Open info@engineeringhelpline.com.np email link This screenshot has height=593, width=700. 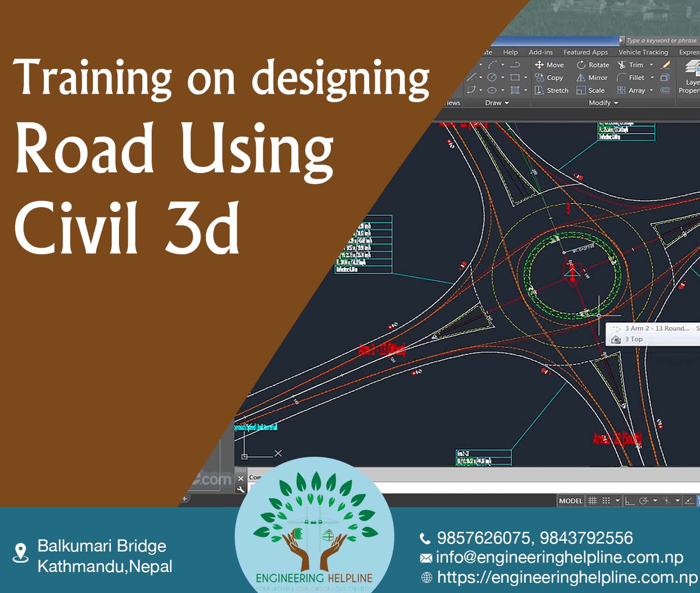coord(560,558)
